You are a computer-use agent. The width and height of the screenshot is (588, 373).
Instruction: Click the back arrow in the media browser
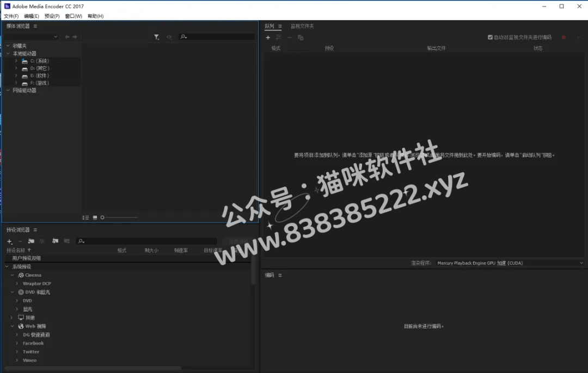pyautogui.click(x=67, y=36)
